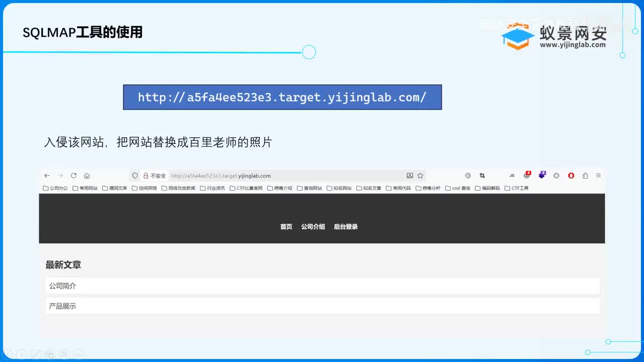Open the 知名文章 bookmark folder
Viewport: 644px width, 362px height.
[369, 188]
